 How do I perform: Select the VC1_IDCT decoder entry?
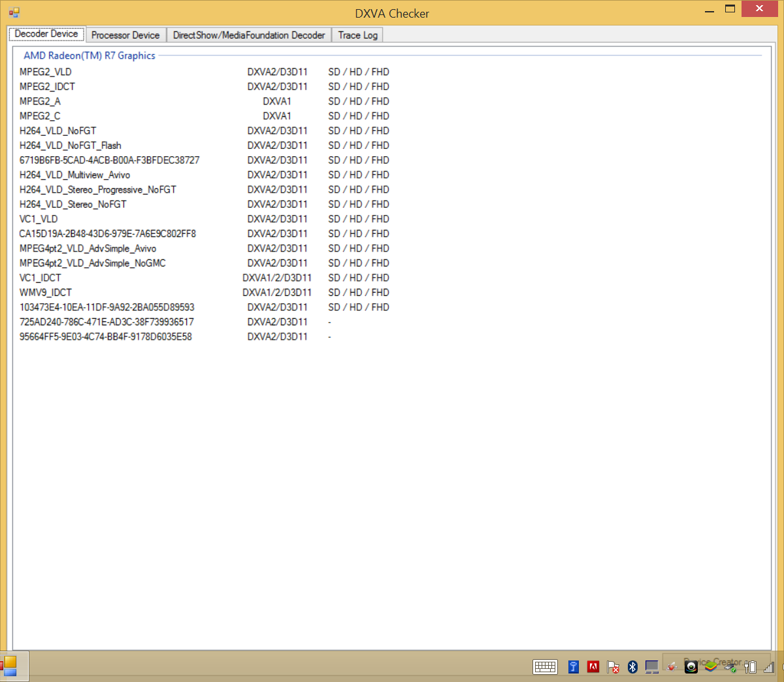click(x=40, y=278)
